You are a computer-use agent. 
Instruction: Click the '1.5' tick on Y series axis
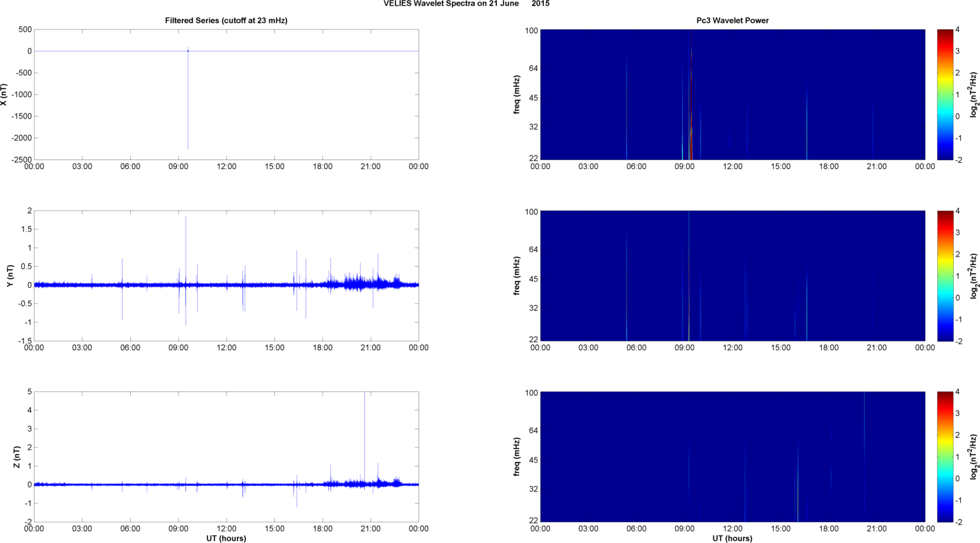26,229
